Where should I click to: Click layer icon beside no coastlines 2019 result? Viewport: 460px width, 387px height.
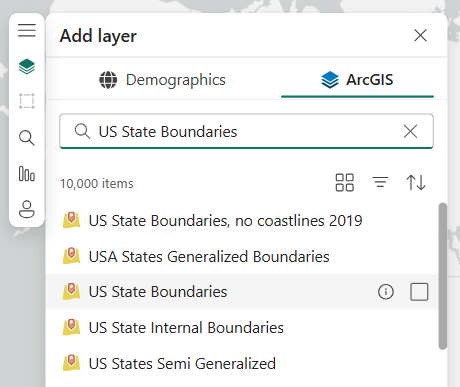tap(71, 220)
